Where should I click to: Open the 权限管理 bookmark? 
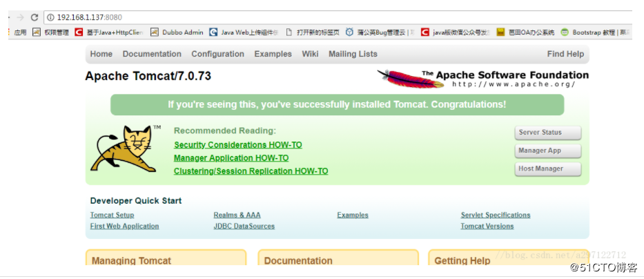pyautogui.click(x=51, y=32)
